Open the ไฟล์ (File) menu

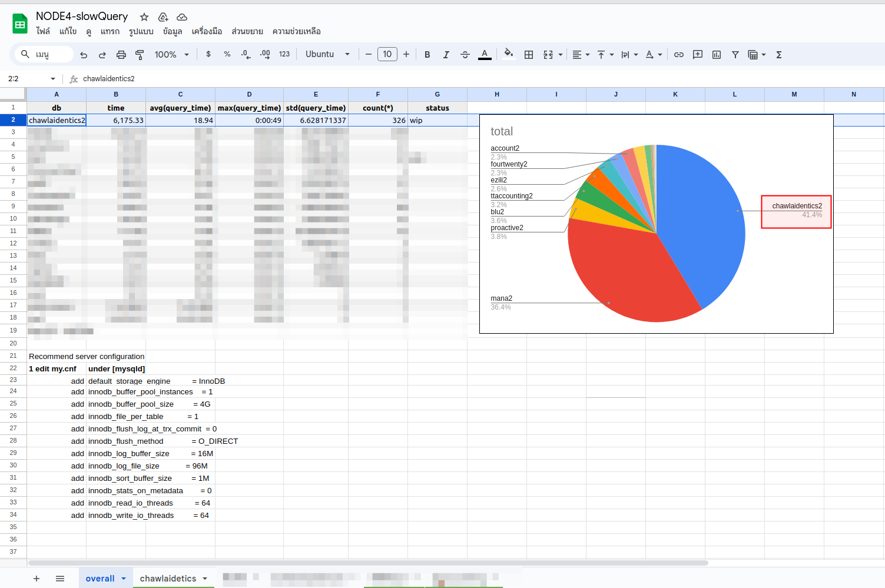click(x=43, y=31)
